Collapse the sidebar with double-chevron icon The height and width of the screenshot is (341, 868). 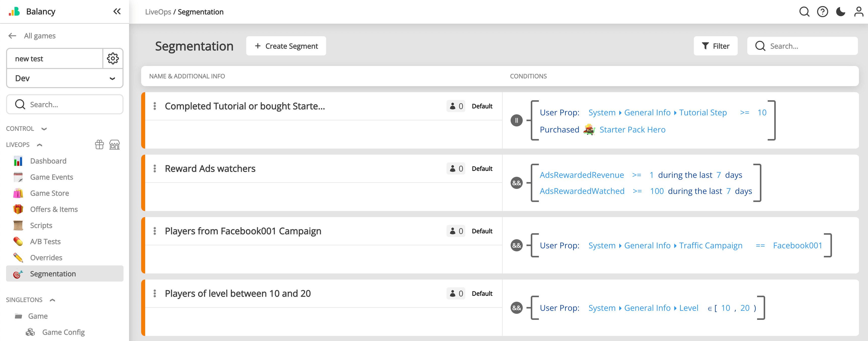pos(117,11)
